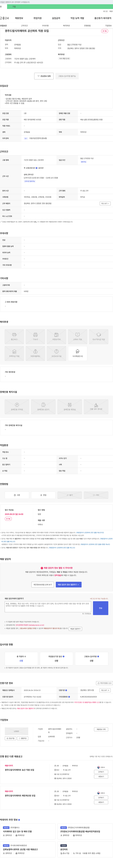Click the 자녀 학자금 지원 benefit icon
Viewport: 113px width, 868px height.
click(99, 337)
